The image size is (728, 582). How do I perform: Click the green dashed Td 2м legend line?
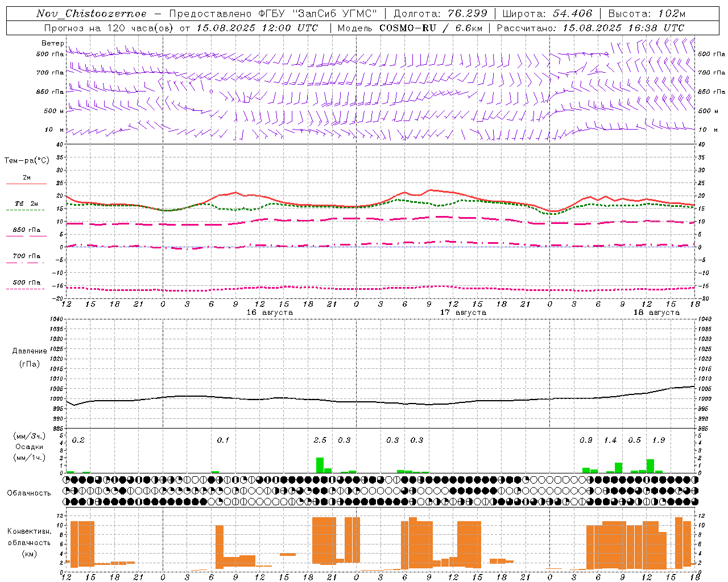25,210
